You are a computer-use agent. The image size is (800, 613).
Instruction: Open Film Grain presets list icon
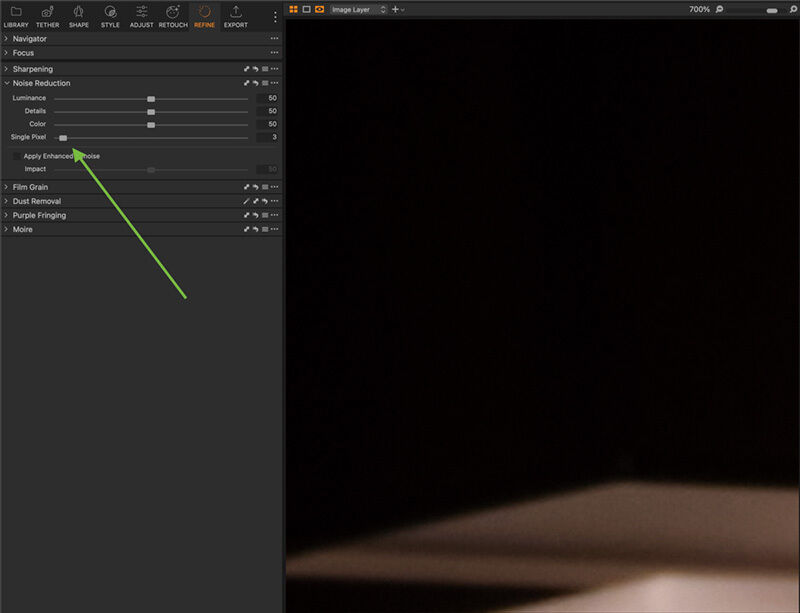[265, 187]
